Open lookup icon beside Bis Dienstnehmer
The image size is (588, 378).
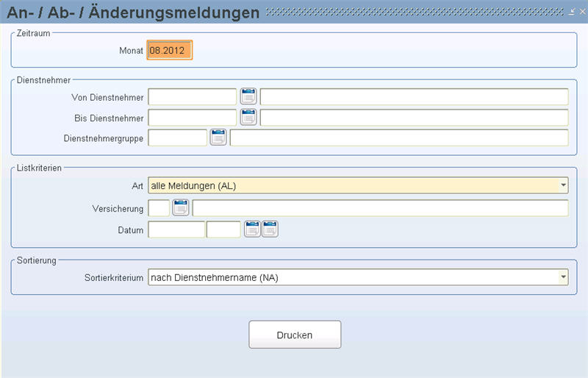248,117
